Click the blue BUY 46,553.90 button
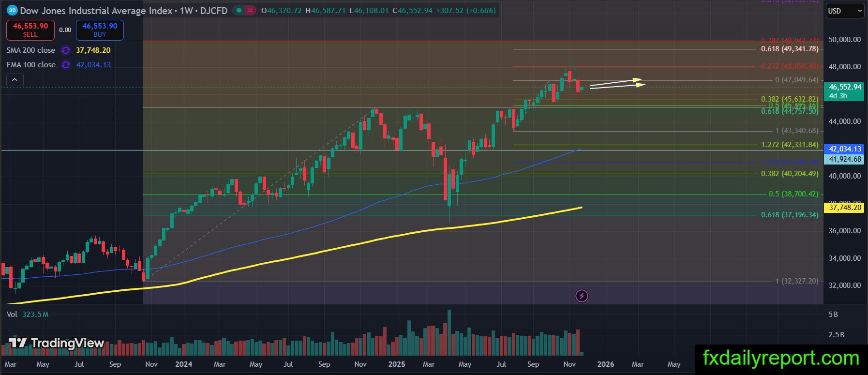This screenshot has width=868, height=375. (x=100, y=30)
